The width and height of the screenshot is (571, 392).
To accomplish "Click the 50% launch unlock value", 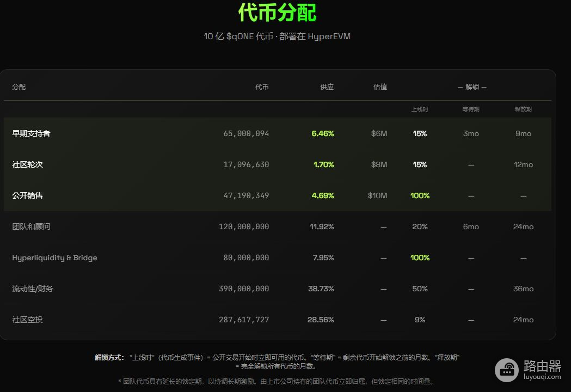I will point(420,289).
